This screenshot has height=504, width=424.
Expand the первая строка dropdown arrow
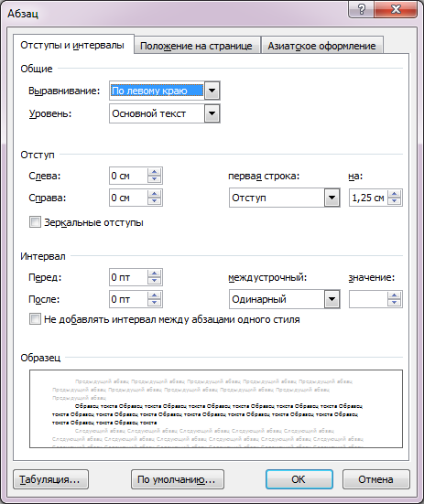pyautogui.click(x=332, y=198)
